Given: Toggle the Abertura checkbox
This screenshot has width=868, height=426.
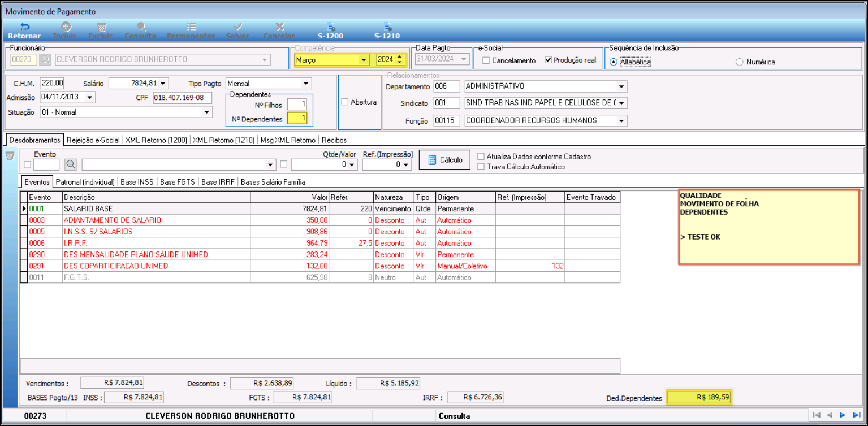Looking at the screenshot, I should (345, 102).
